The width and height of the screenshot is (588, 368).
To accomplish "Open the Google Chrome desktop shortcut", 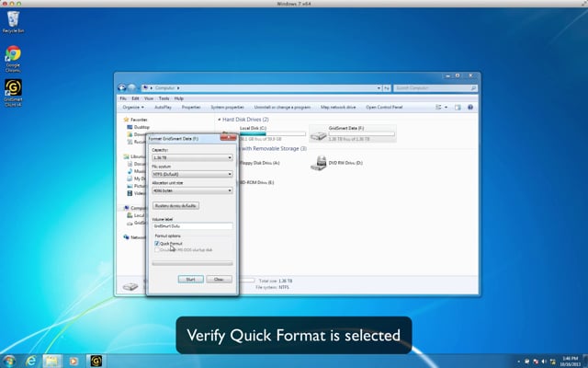I will pos(13,59).
